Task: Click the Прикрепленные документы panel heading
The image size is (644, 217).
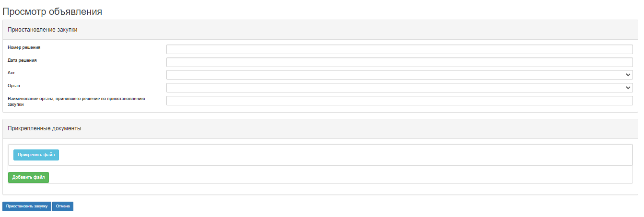Action: (x=45, y=128)
